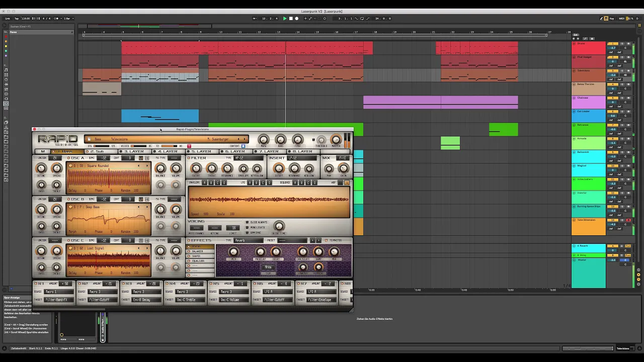This screenshot has height=362, width=644.
Task: Select the BALANCER effect slot
Action: [x=200, y=251]
